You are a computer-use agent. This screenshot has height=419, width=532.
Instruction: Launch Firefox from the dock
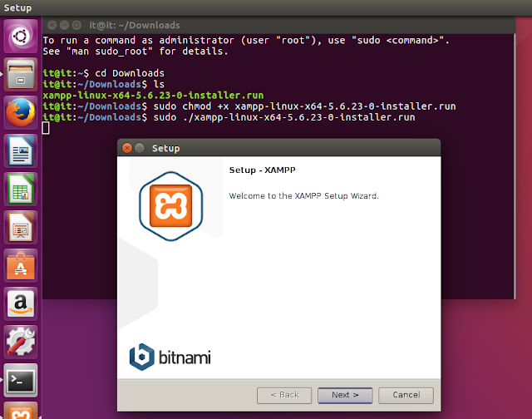tap(20, 112)
